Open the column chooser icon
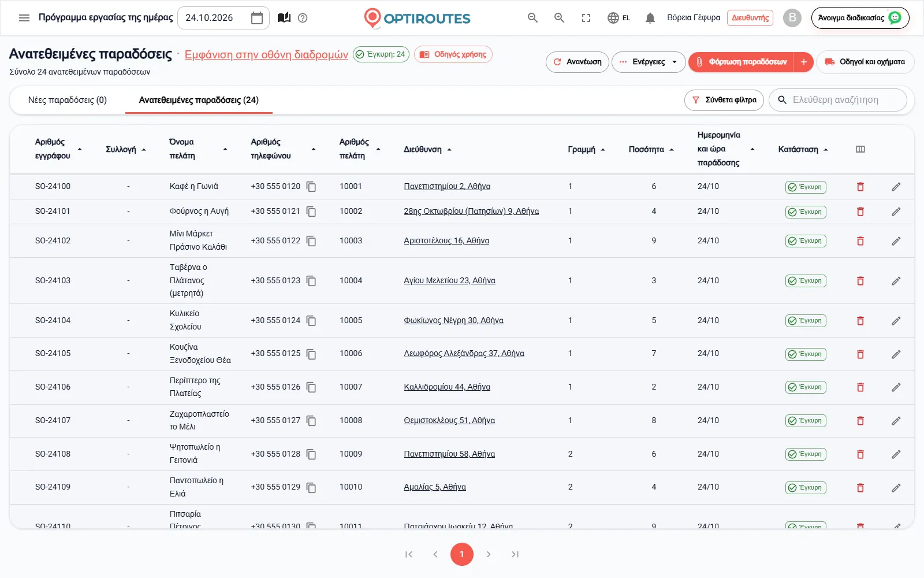The image size is (924, 578). pyautogui.click(x=860, y=149)
